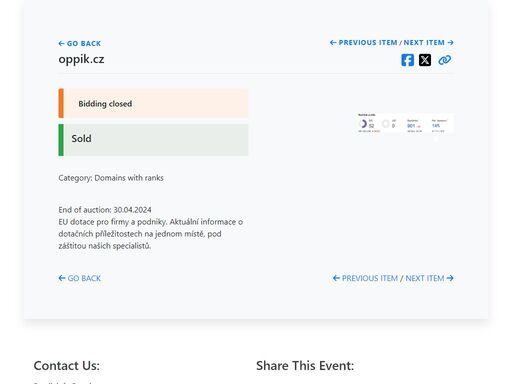Click the left arrow beside top Go Back
The width and height of the screenshot is (512, 384).
(x=61, y=44)
